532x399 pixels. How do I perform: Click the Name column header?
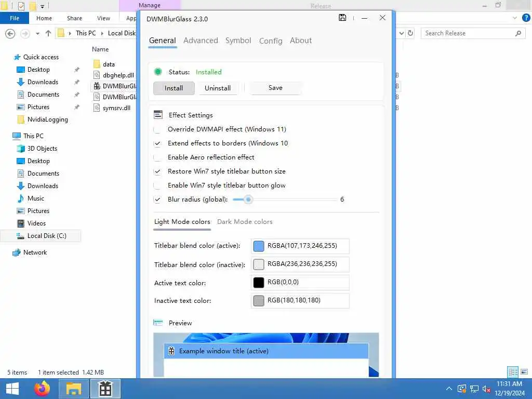coord(100,49)
